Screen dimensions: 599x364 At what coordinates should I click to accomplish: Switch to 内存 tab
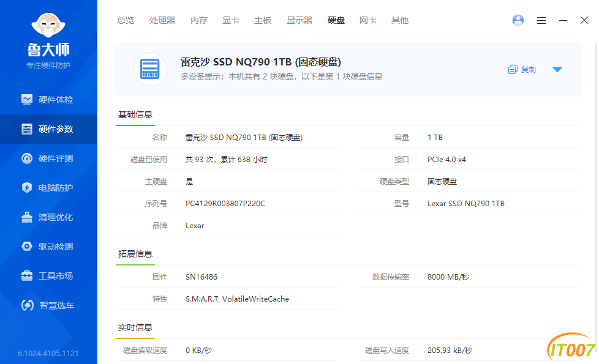pos(199,20)
